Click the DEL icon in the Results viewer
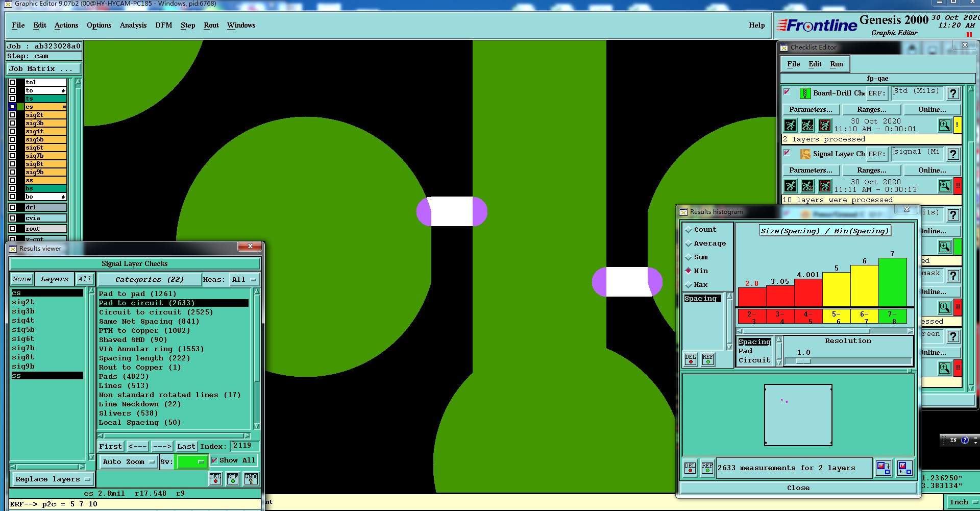 (215, 479)
